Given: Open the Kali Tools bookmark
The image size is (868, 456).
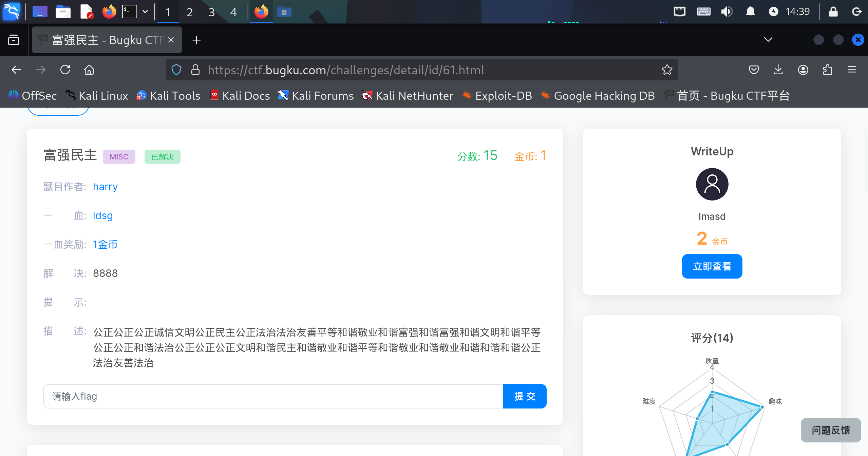Looking at the screenshot, I should (168, 96).
